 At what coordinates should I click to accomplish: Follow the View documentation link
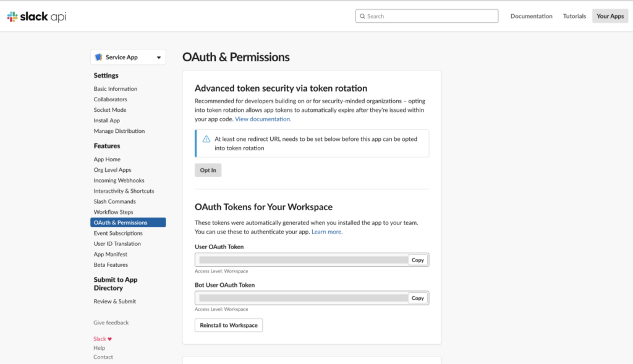coord(263,119)
